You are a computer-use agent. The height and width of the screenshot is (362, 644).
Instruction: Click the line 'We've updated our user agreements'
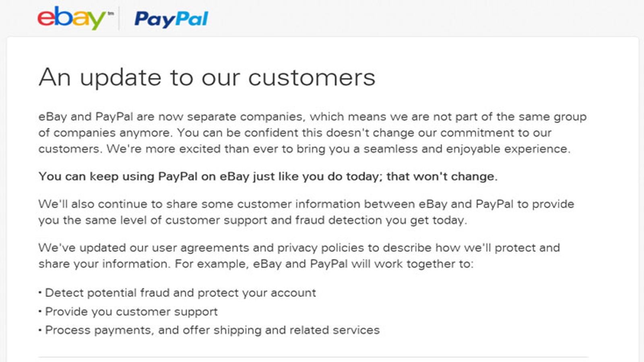[299, 248]
